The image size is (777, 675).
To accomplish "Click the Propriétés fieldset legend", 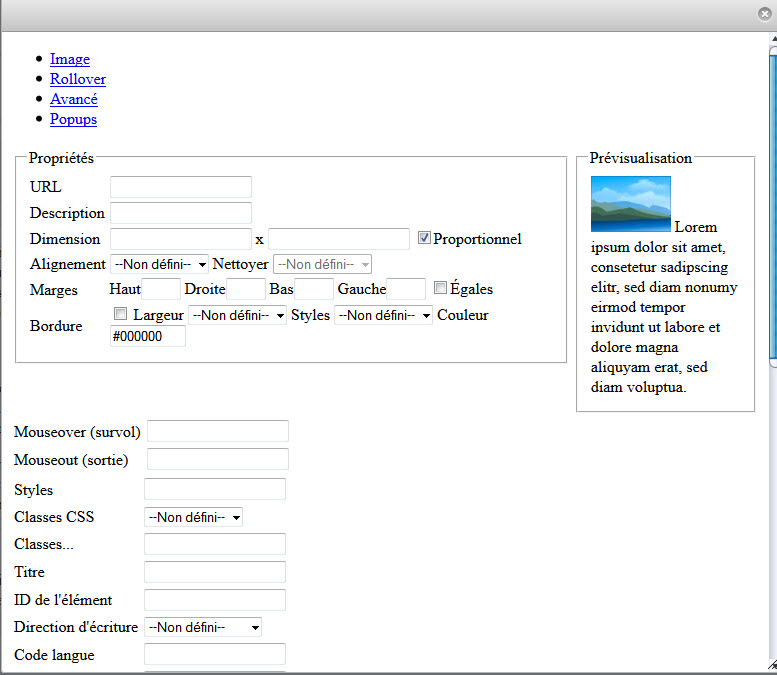I will (61, 158).
